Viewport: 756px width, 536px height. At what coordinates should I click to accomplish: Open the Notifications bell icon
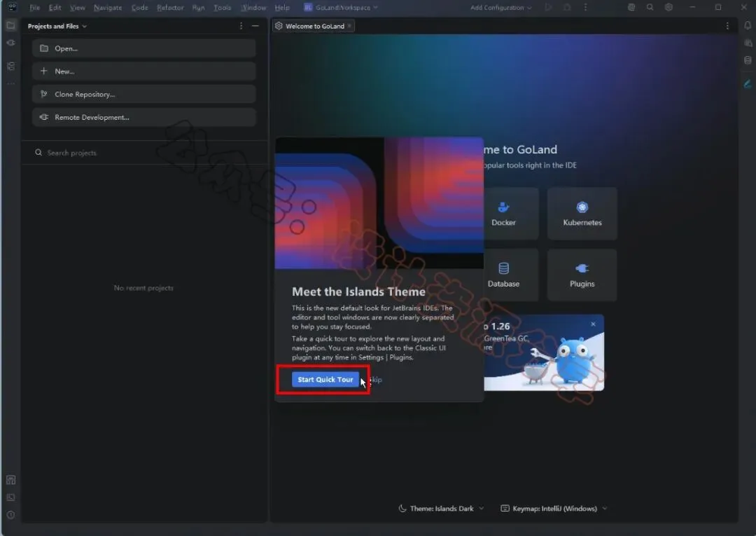click(x=748, y=25)
